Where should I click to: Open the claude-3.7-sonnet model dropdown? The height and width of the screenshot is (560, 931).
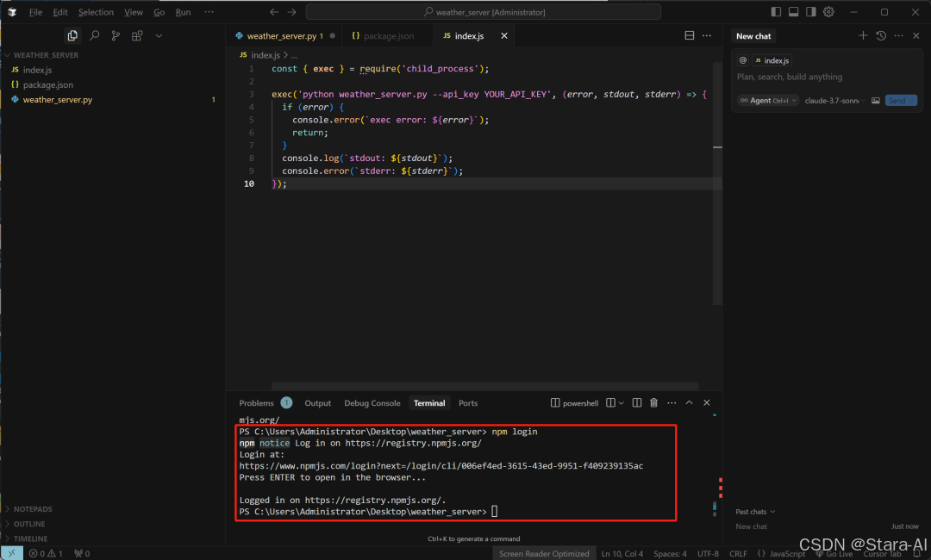point(834,100)
